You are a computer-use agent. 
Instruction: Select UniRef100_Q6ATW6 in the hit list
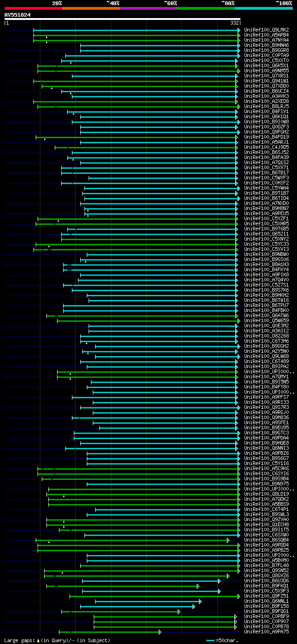click(266, 315)
